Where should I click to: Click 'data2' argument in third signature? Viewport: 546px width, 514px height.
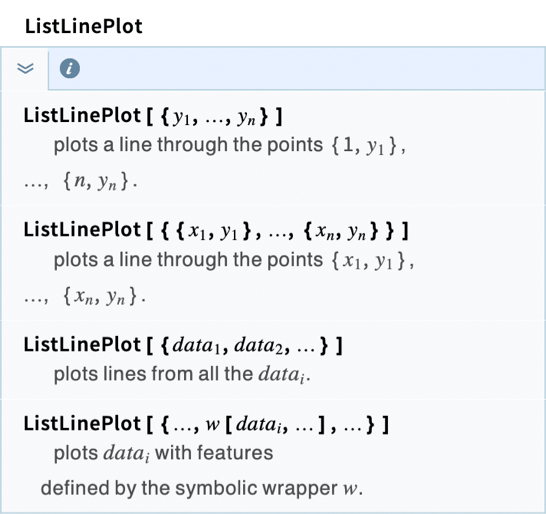[x=259, y=345]
